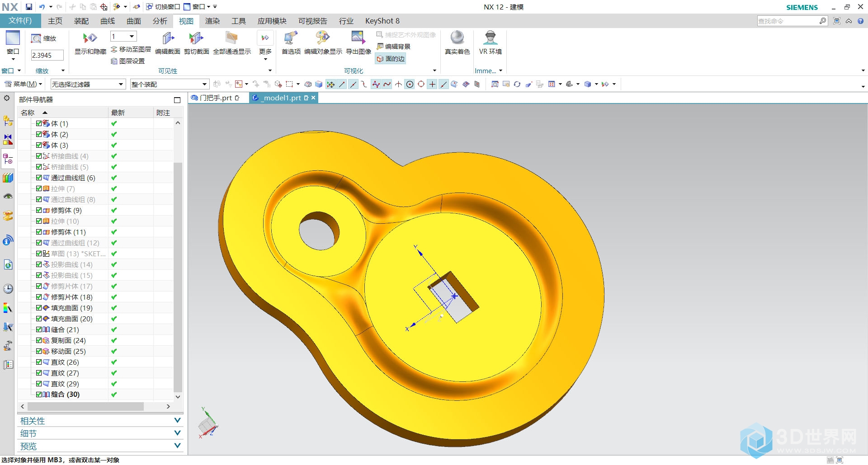Screen dimensions: 868x465
Task: Open the 文件(F) menu
Action: tap(20, 21)
